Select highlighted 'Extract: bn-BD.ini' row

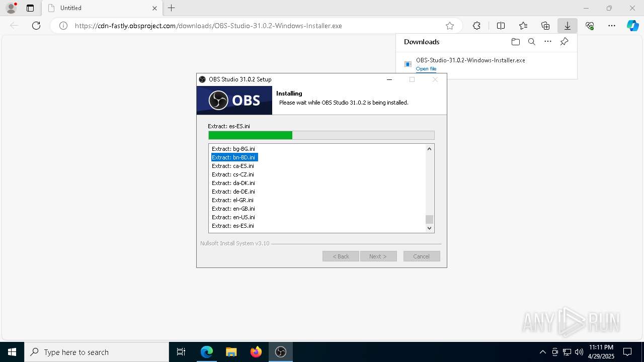(234, 157)
